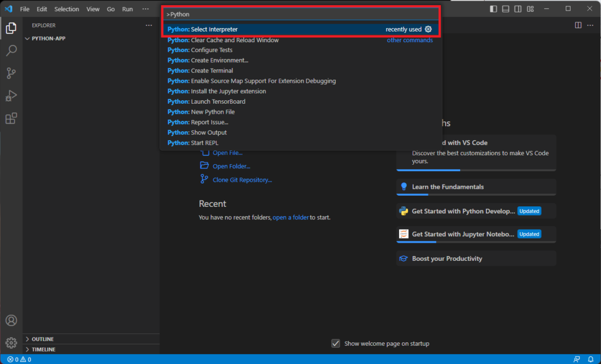Choose Python: Clear Cache and Reload Window
Screen dimensions: 601x364
(x=301, y=40)
